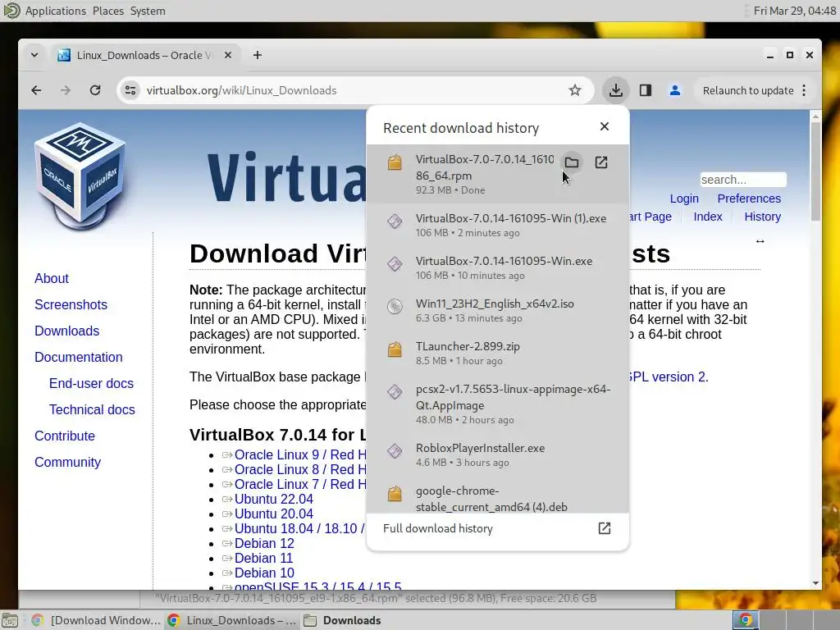The height and width of the screenshot is (630, 840).
Task: Click VirtualBox-7.0.14-161095-Win (1).exe file icon
Action: [395, 221]
